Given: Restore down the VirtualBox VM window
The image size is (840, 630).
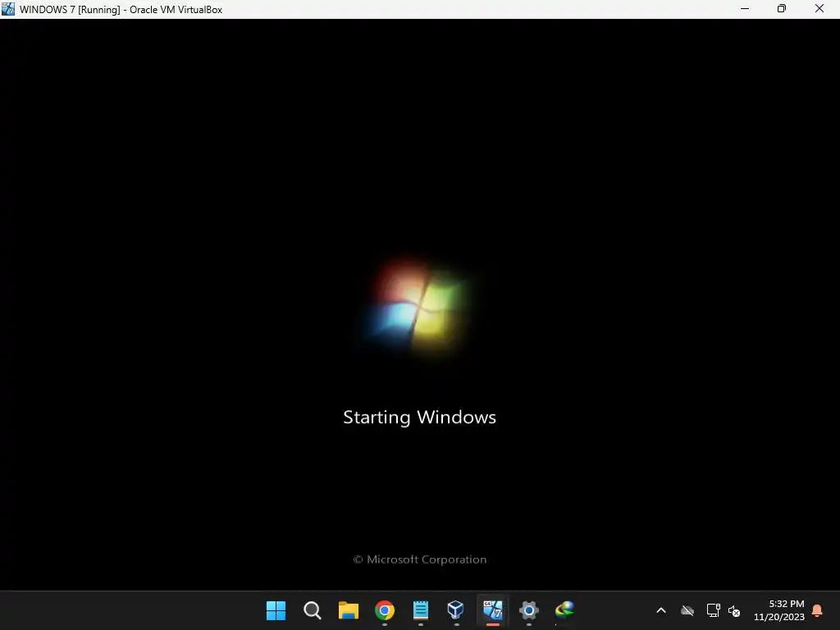Looking at the screenshot, I should pyautogui.click(x=782, y=8).
